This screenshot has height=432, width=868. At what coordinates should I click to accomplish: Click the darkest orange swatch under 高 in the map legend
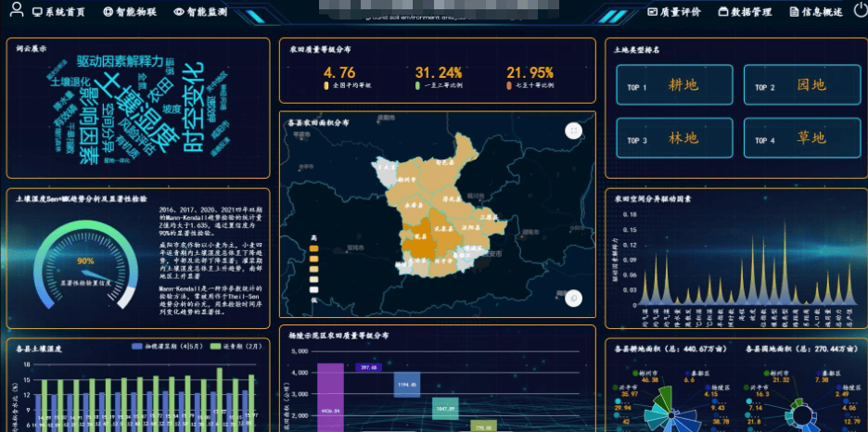tap(313, 249)
